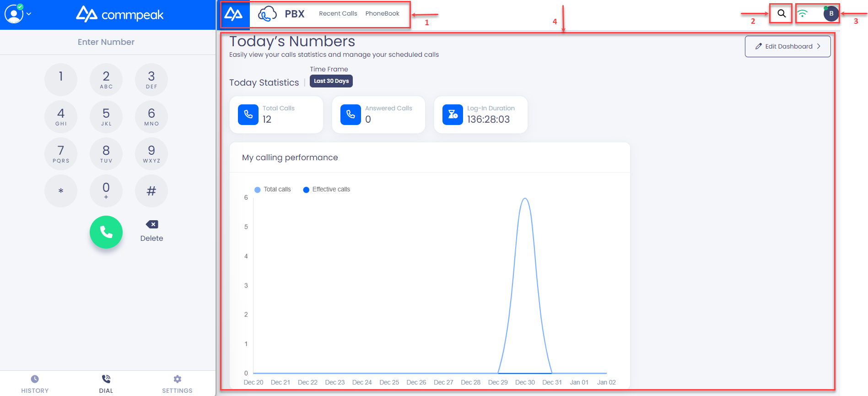Tap keypad key 2 ABC
This screenshot has height=396, width=868.
coord(106,80)
